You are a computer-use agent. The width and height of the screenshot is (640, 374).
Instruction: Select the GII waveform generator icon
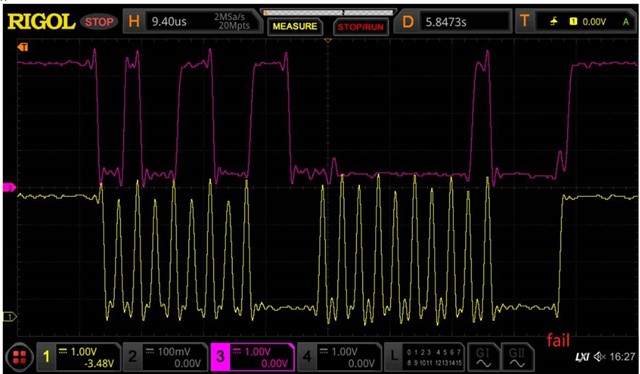pos(516,357)
